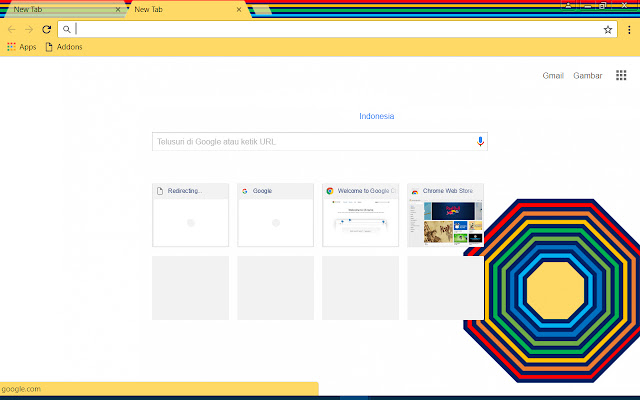
Task: Click the forward navigation arrow
Action: coord(29,30)
